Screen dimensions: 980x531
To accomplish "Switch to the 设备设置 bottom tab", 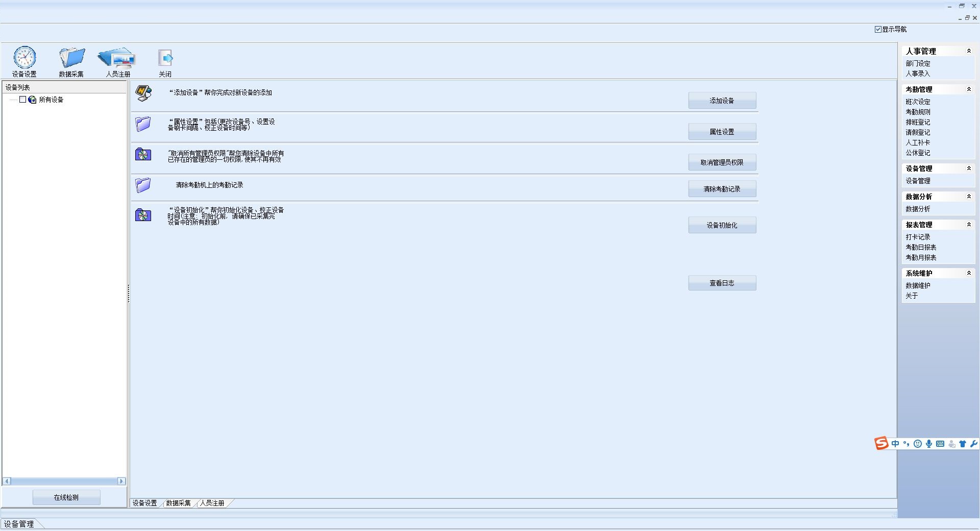I will [145, 503].
